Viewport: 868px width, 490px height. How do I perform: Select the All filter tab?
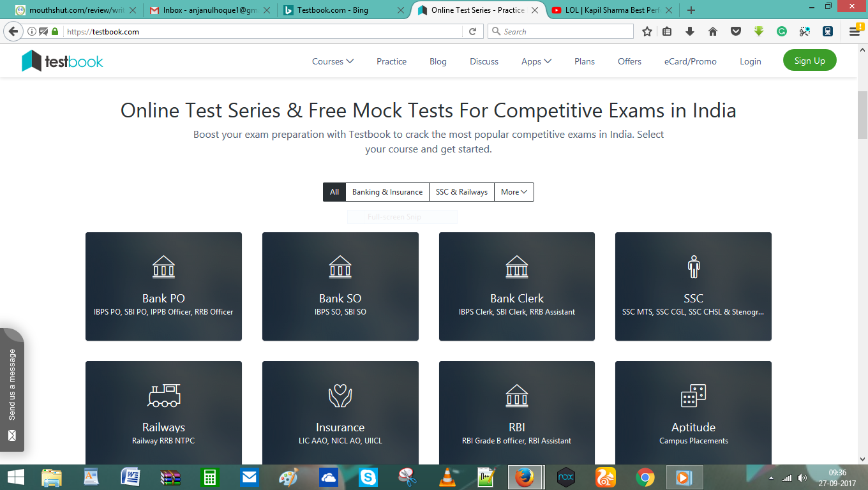pos(334,192)
